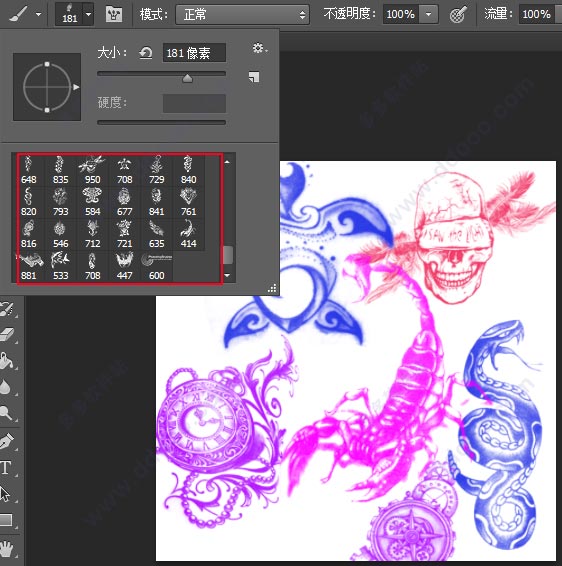Open the brush picker gear settings menu
Screen dimensions: 562x566
259,48
